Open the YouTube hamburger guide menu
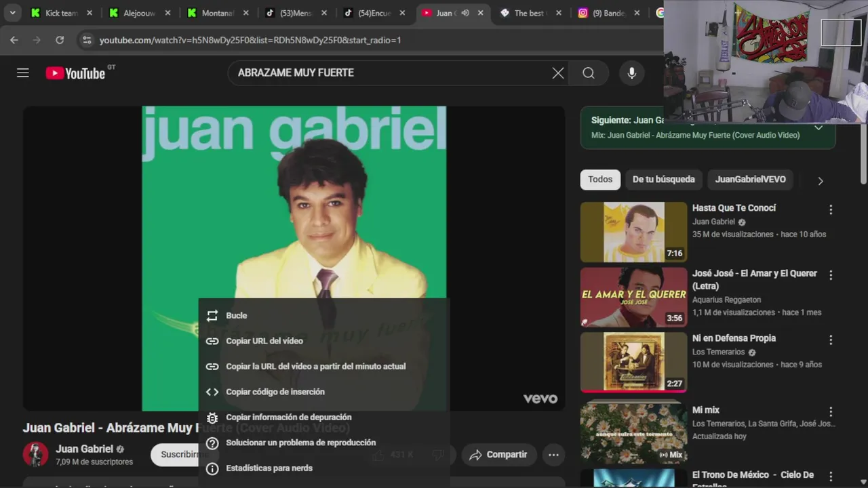The width and height of the screenshot is (868, 488). point(23,73)
